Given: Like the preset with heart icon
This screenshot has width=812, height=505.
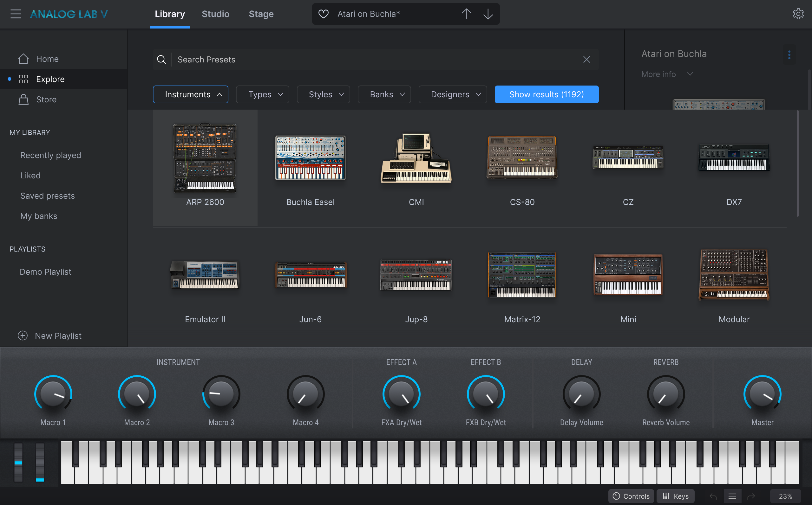Looking at the screenshot, I should coord(323,14).
